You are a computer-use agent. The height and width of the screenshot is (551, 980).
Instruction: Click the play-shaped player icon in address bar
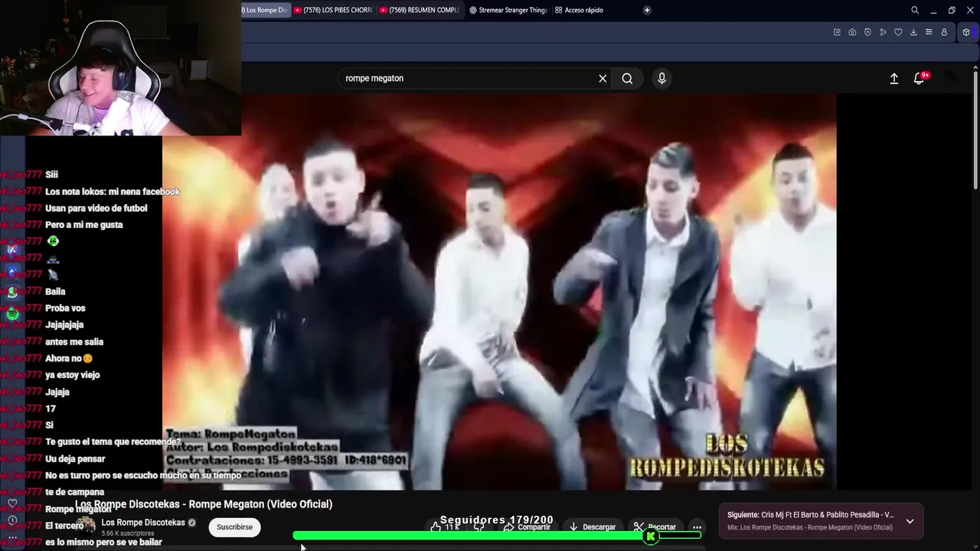(883, 32)
